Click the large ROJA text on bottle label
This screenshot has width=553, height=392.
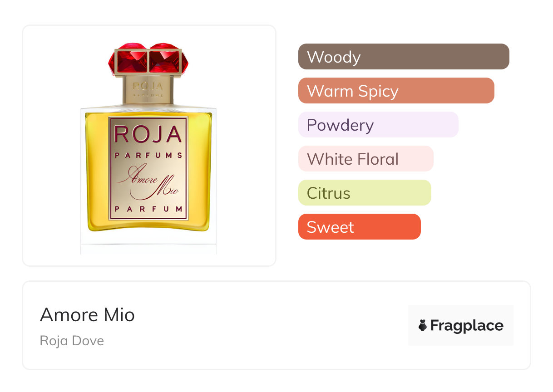148,135
